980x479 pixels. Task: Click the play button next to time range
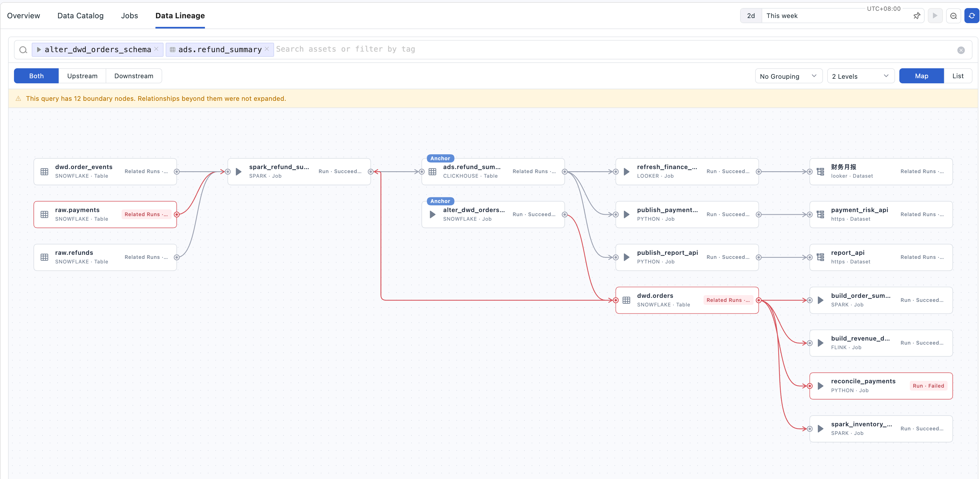[x=935, y=16]
